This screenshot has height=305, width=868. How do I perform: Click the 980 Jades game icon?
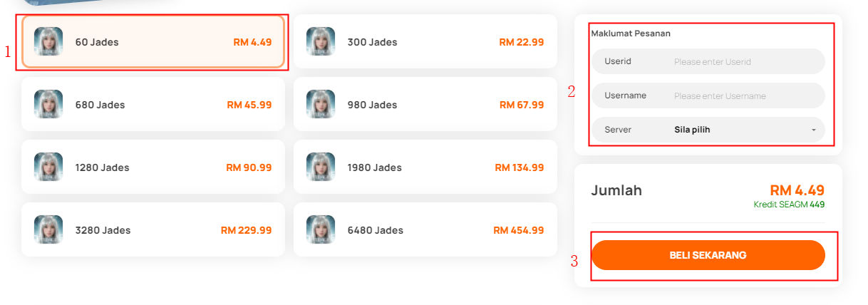321,104
